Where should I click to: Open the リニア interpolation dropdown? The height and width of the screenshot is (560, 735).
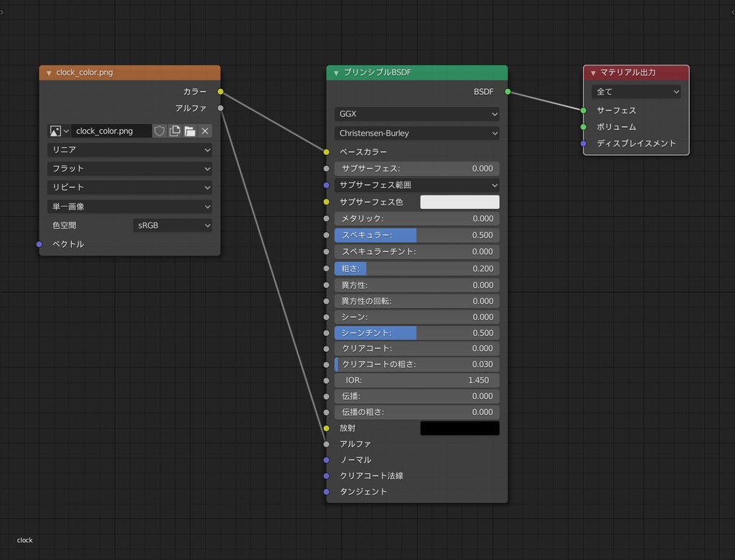tap(129, 149)
